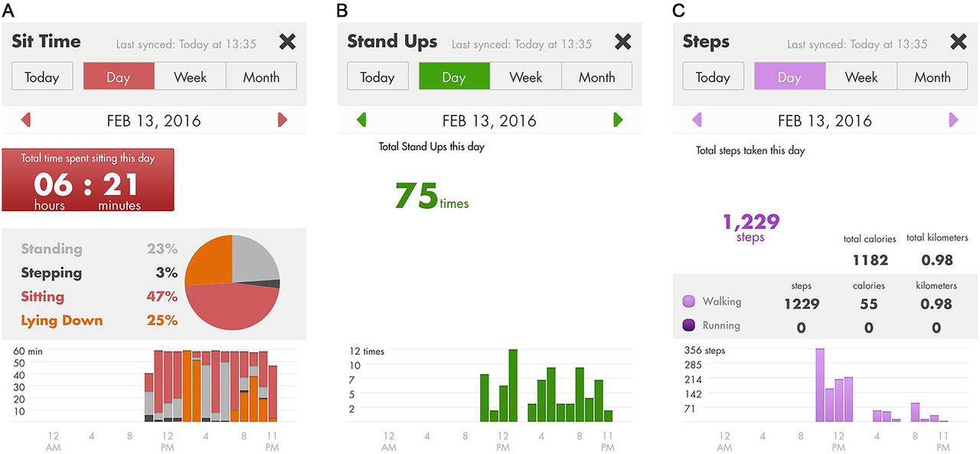The width and height of the screenshot is (980, 454).
Task: Switch Sit Time view to Month
Action: [x=261, y=77]
